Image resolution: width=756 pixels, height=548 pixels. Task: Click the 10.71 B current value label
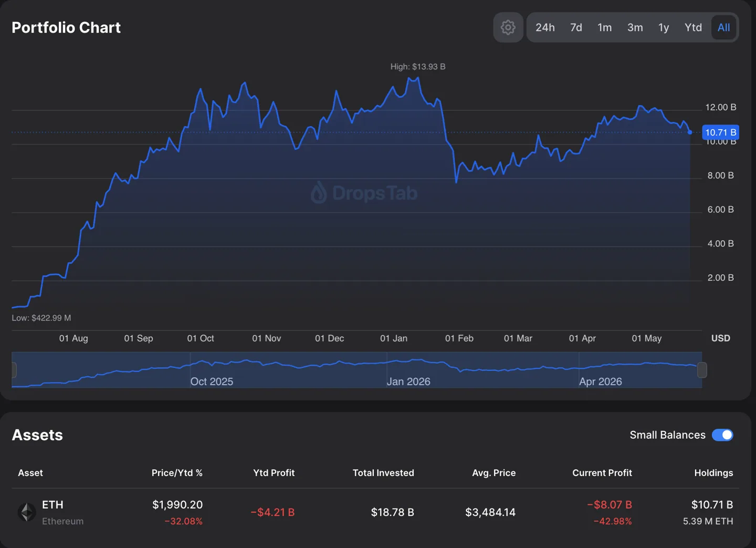720,132
